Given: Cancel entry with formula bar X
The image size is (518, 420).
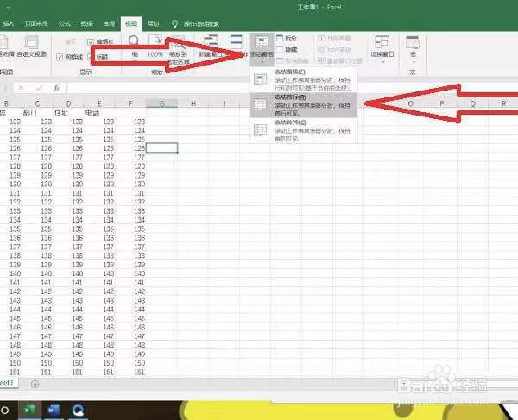Looking at the screenshot, I should [x=21, y=87].
